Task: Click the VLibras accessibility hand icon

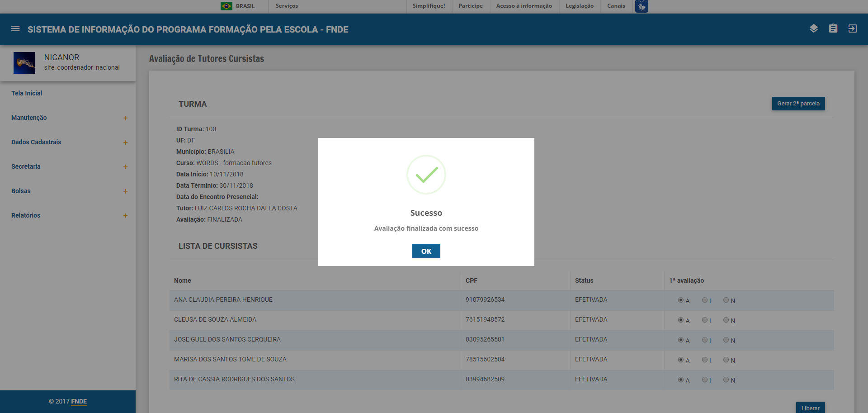Action: point(641,6)
